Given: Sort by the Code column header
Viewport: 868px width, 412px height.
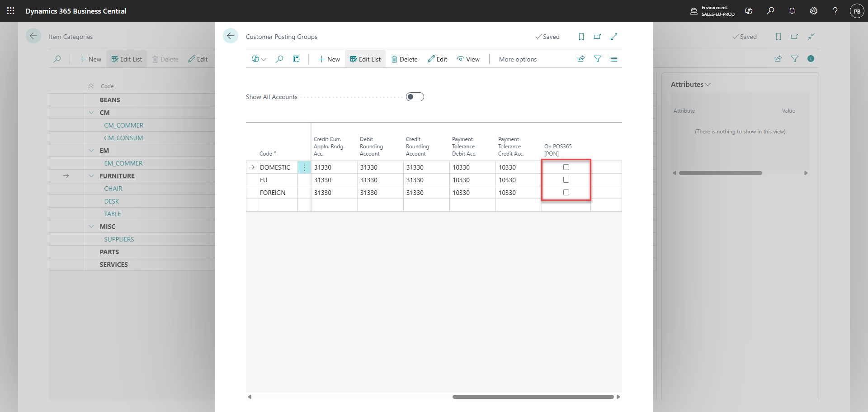Looking at the screenshot, I should pyautogui.click(x=268, y=154).
